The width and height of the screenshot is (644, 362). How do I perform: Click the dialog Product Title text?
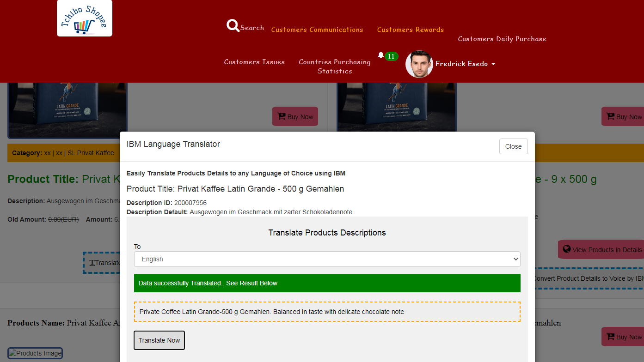(235, 189)
